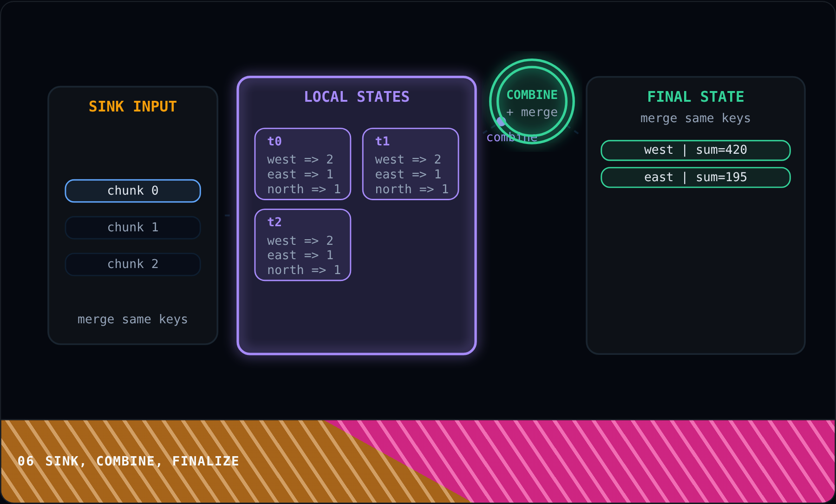Select the chunk 1 pill

tap(133, 228)
